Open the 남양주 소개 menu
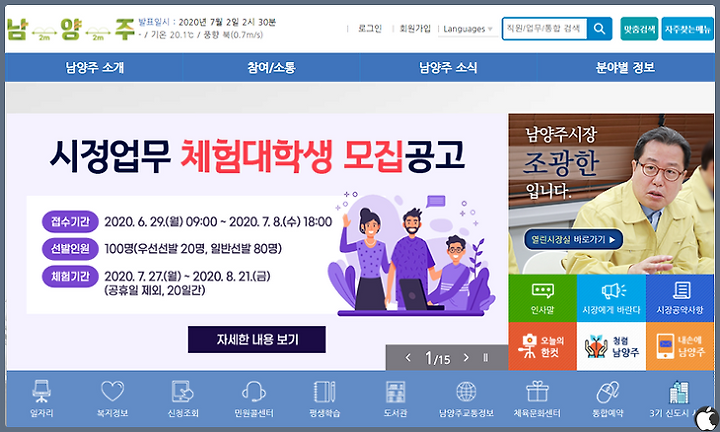 coord(94,67)
